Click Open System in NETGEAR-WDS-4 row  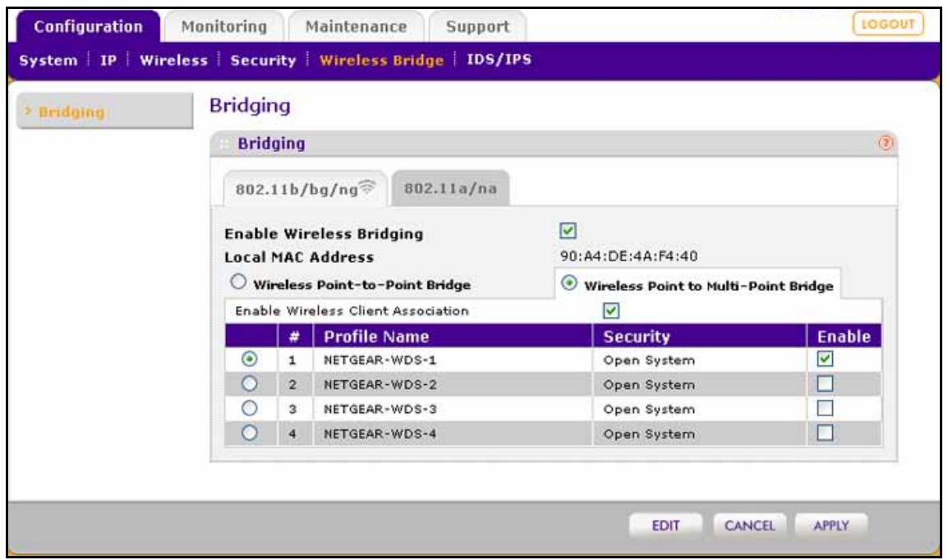click(x=649, y=434)
